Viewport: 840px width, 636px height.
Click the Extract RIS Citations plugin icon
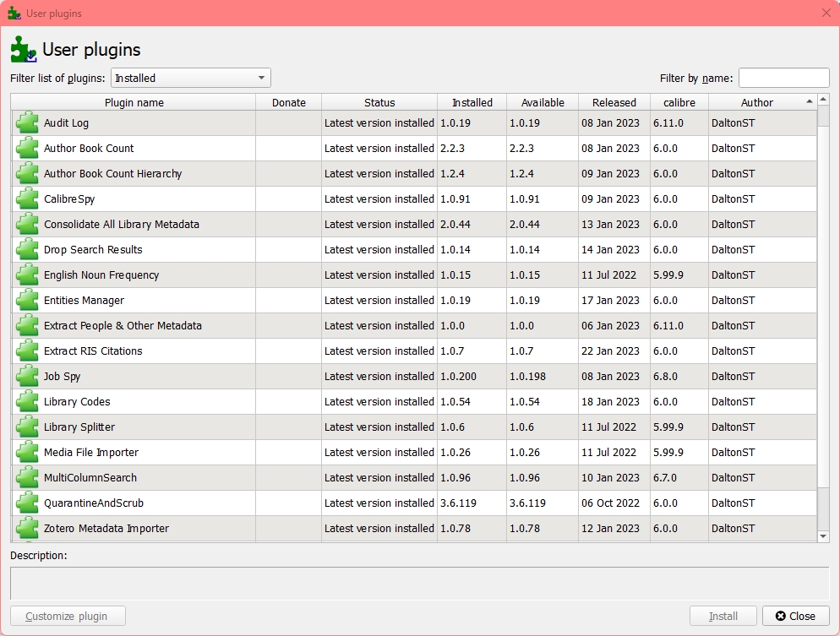[27, 351]
